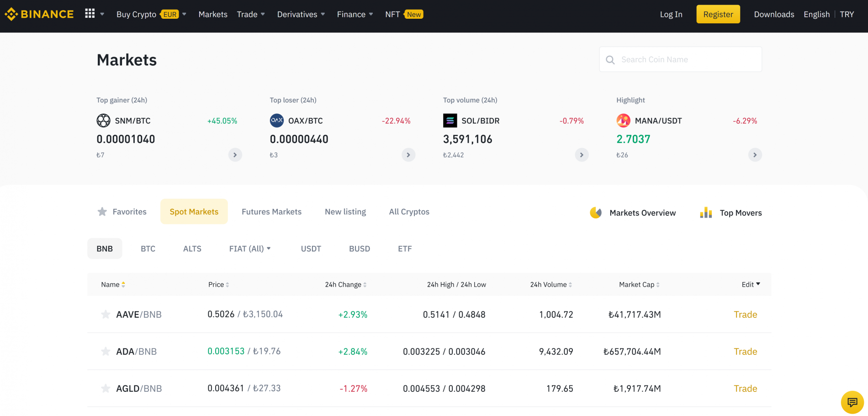The image size is (868, 416).
Task: Click Trade link for AAVE/BNB
Action: tap(746, 315)
